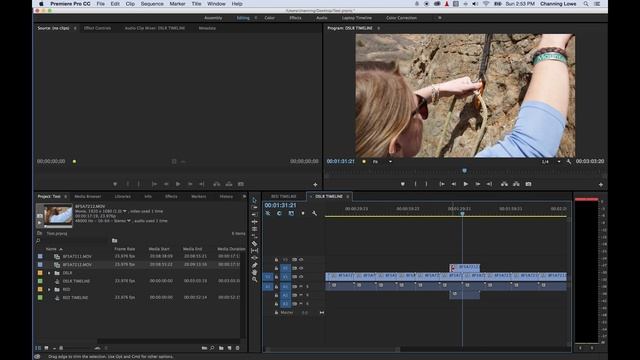Toggle V1 track output eye
Viewport: 640px width, 360px height.
[301, 277]
